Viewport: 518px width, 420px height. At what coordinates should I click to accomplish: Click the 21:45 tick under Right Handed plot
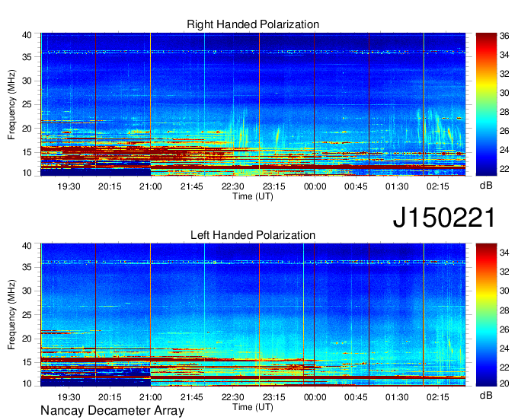coord(192,186)
